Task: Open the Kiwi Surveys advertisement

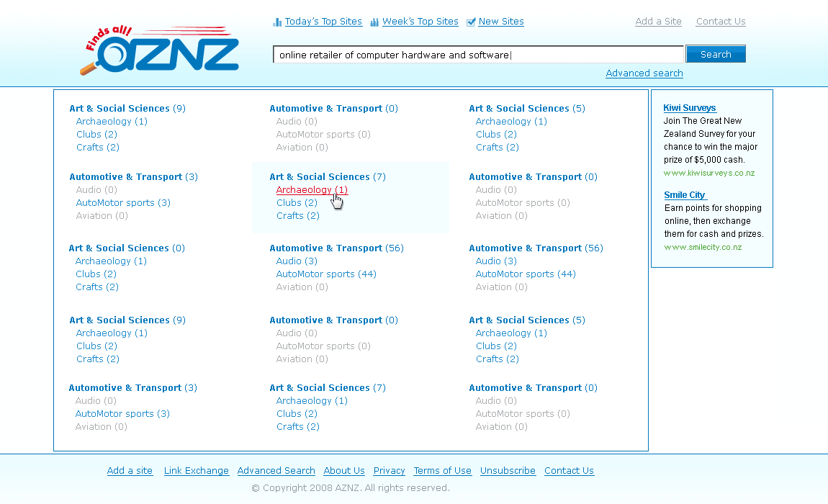Action: 689,107
